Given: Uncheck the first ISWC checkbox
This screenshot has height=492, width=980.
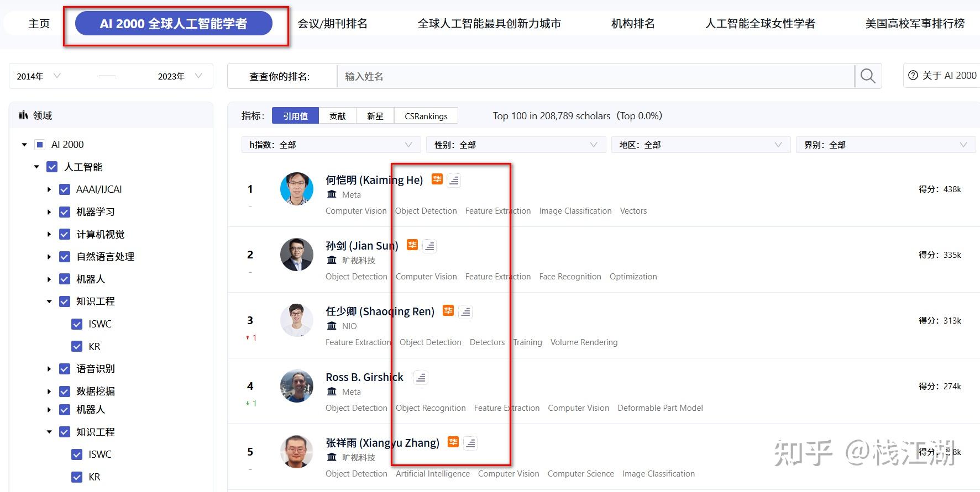Looking at the screenshot, I should pos(77,324).
